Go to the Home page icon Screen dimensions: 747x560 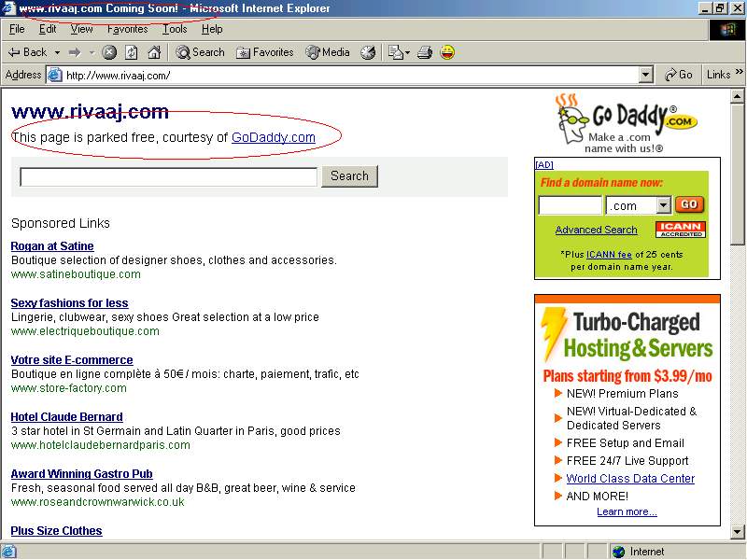point(154,52)
